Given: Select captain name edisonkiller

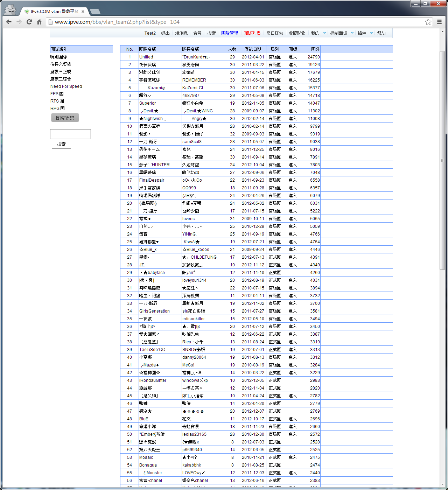Looking at the screenshot, I should [194, 319].
